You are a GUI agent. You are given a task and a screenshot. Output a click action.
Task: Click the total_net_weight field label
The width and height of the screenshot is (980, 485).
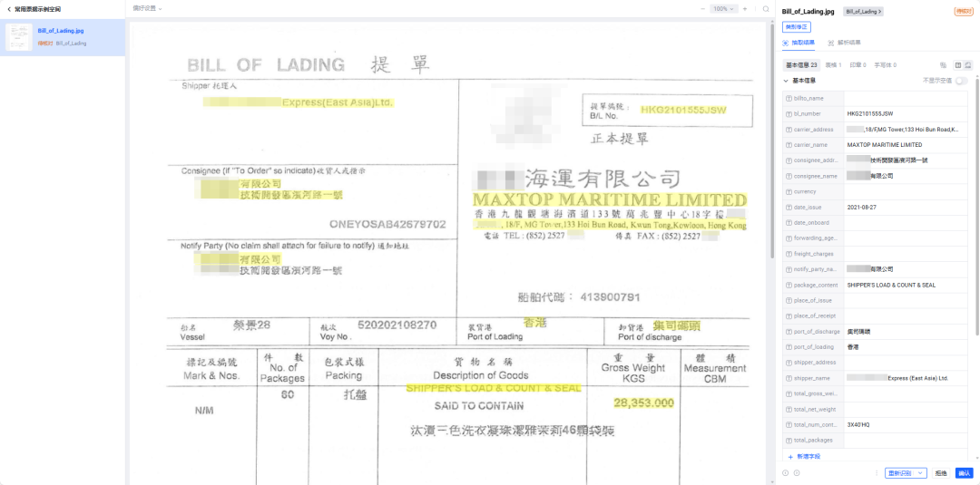815,410
